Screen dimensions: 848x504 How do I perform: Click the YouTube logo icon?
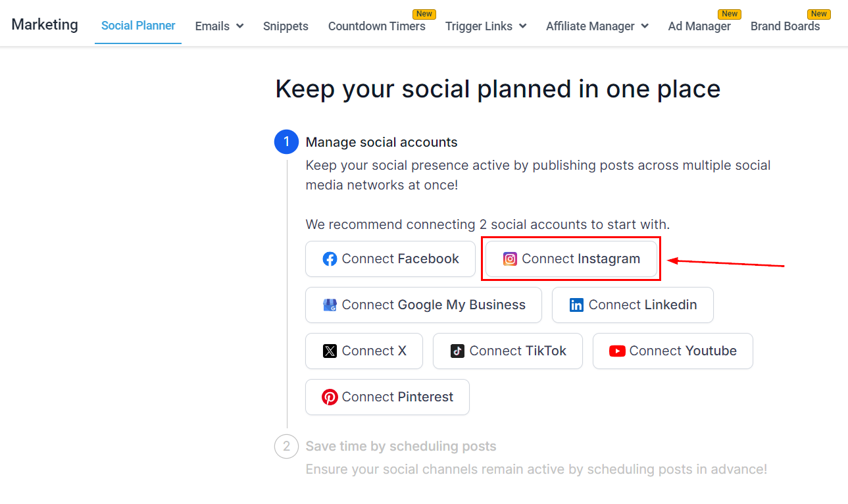(x=617, y=351)
